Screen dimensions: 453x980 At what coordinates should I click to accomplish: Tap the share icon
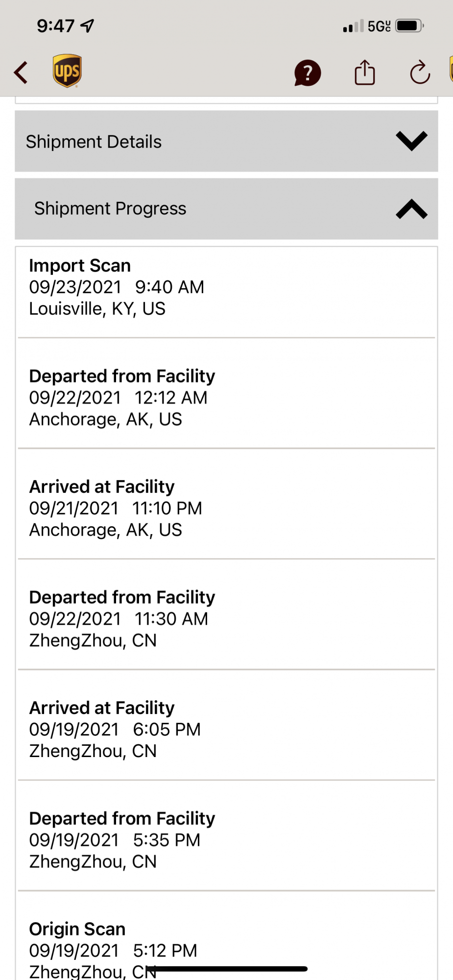point(364,73)
